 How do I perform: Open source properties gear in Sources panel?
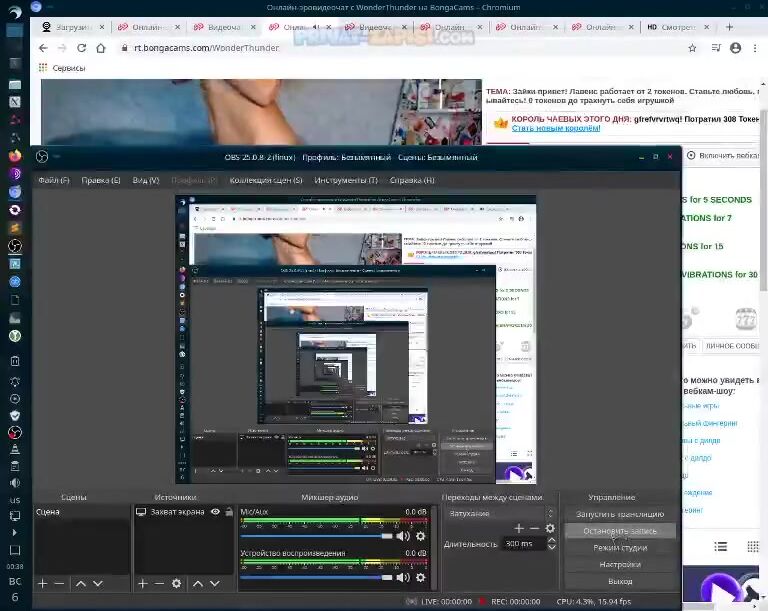coord(177,583)
